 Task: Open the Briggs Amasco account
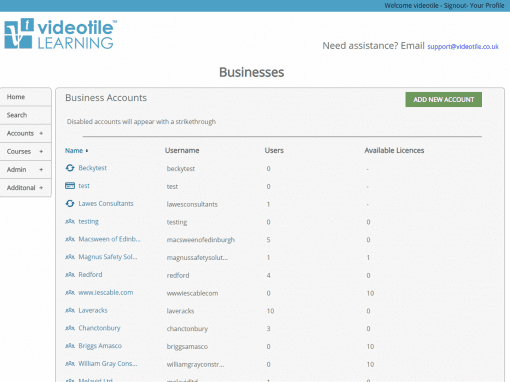pos(100,346)
